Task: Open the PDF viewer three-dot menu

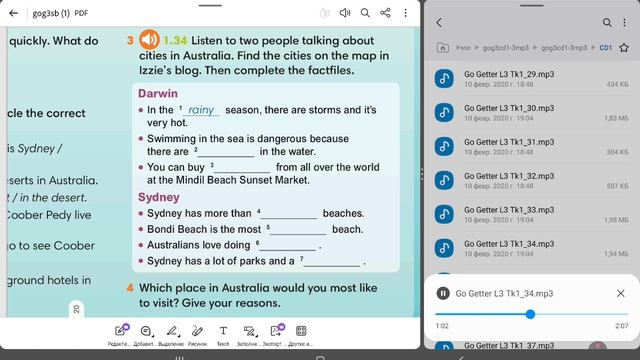Action: tap(405, 13)
